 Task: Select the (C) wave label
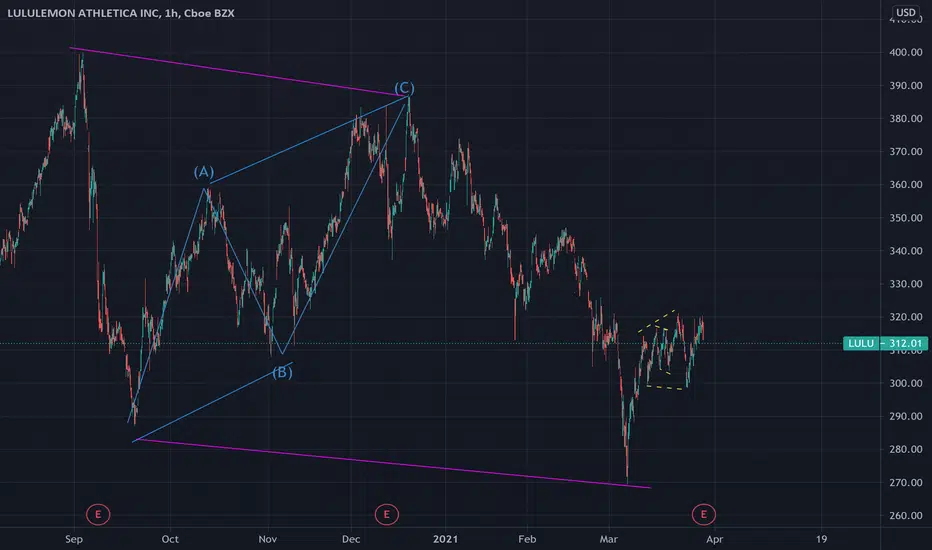tap(404, 89)
